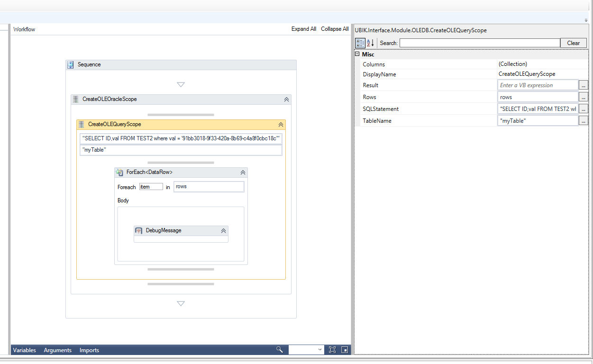This screenshot has width=593, height=364.
Task: Collapse the ForEach<DataRow> activity
Action: 243,173
